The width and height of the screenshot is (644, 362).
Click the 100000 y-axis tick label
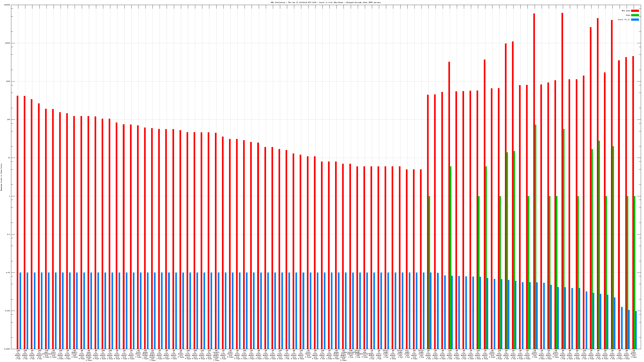click(x=7, y=5)
